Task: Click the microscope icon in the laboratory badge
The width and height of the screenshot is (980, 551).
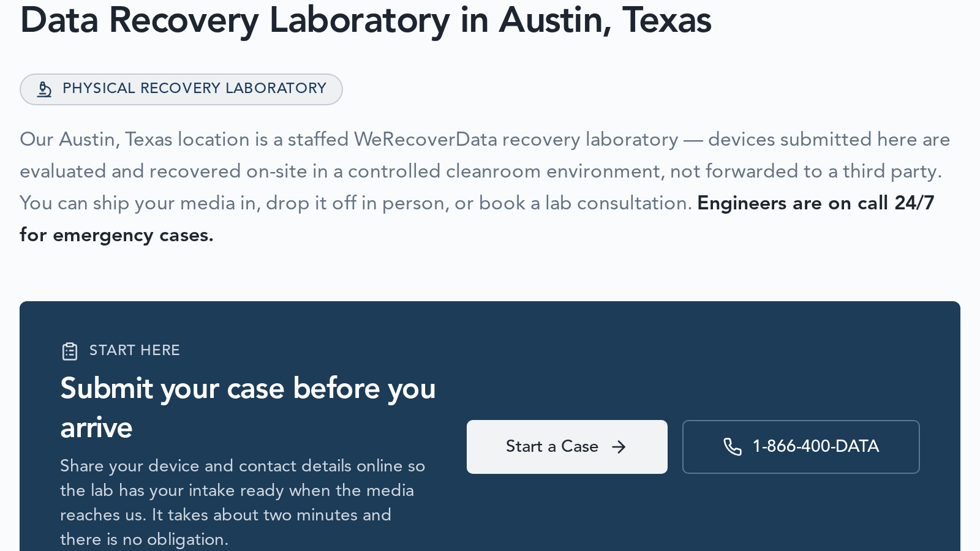Action: click(x=44, y=89)
